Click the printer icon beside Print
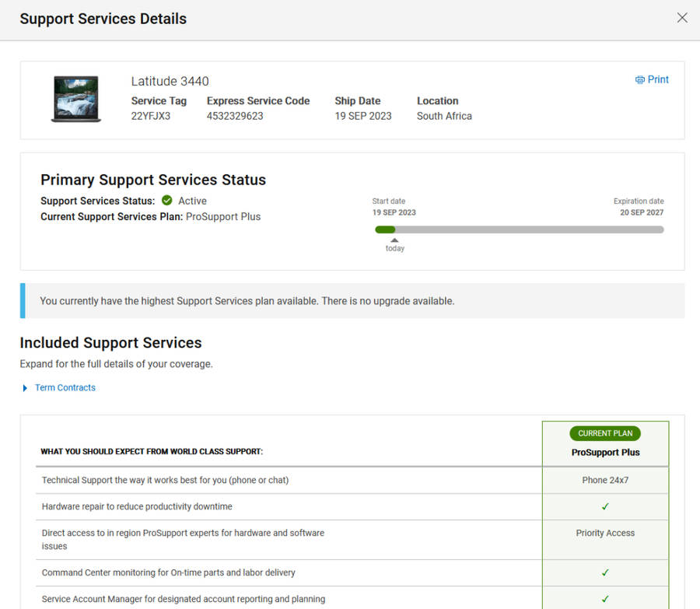Screen dimensions: 700x609 click(639, 80)
